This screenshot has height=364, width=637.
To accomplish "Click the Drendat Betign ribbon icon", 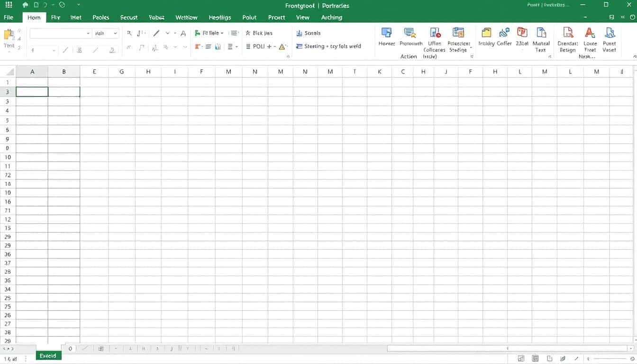I will point(567,33).
